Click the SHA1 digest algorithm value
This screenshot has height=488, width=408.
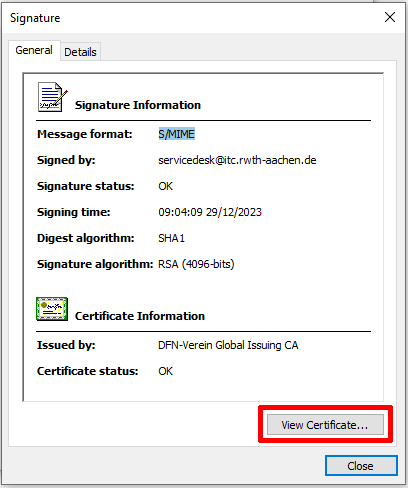(x=171, y=238)
